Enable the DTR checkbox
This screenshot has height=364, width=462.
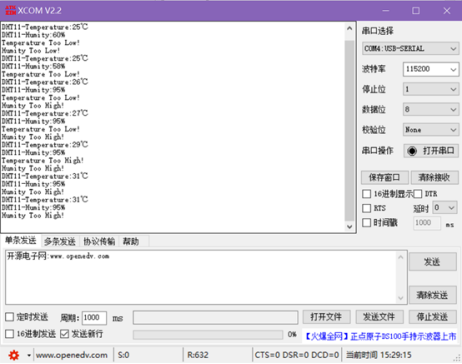418,194
